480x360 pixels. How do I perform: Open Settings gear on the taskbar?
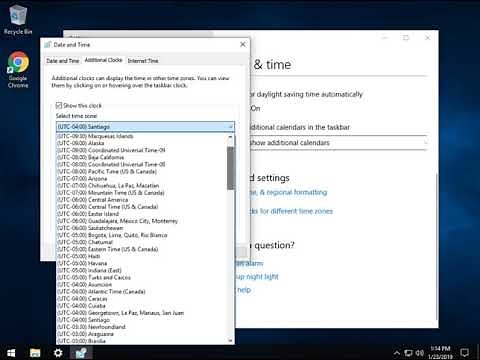pos(58,353)
